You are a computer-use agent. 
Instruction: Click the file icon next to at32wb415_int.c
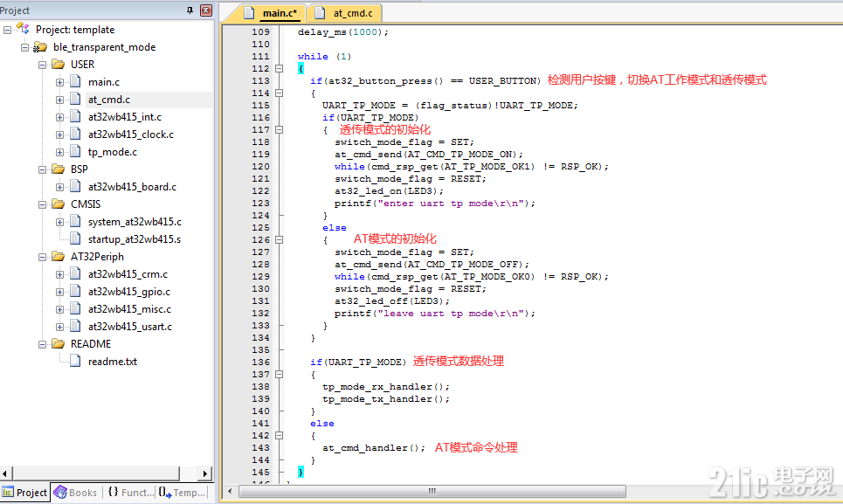click(x=76, y=116)
